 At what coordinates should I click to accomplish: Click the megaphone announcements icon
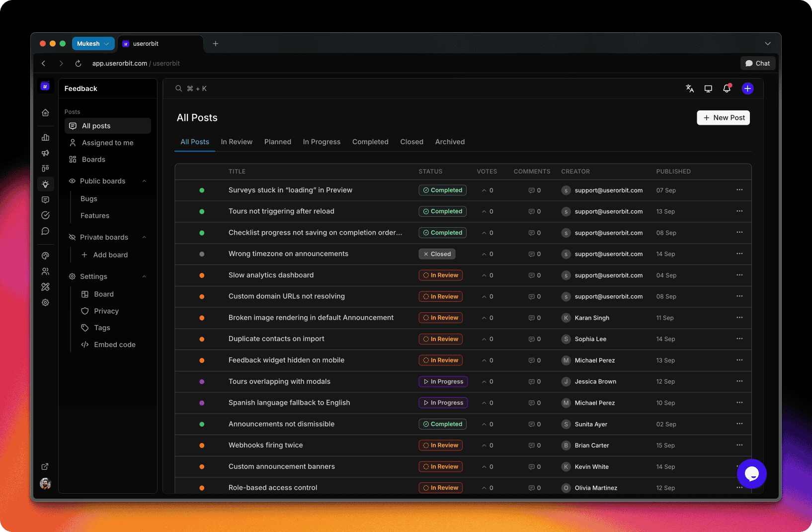pos(45,153)
